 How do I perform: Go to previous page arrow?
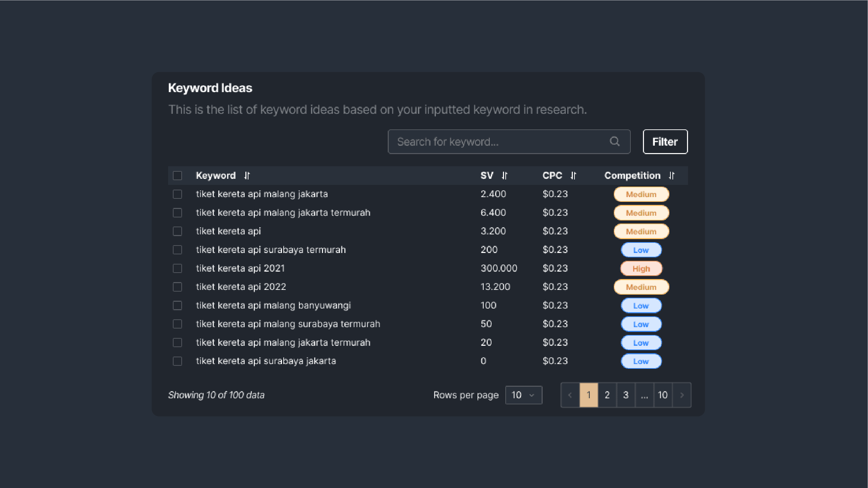click(570, 395)
